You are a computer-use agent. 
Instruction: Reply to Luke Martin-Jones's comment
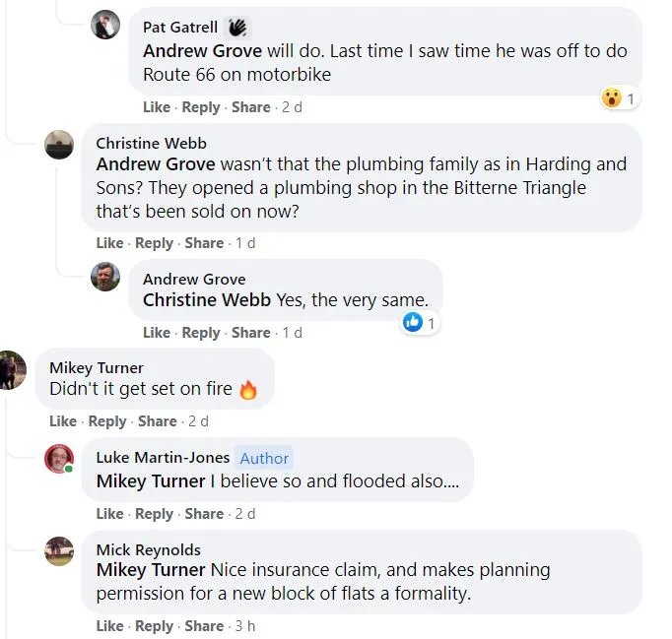coord(154,514)
